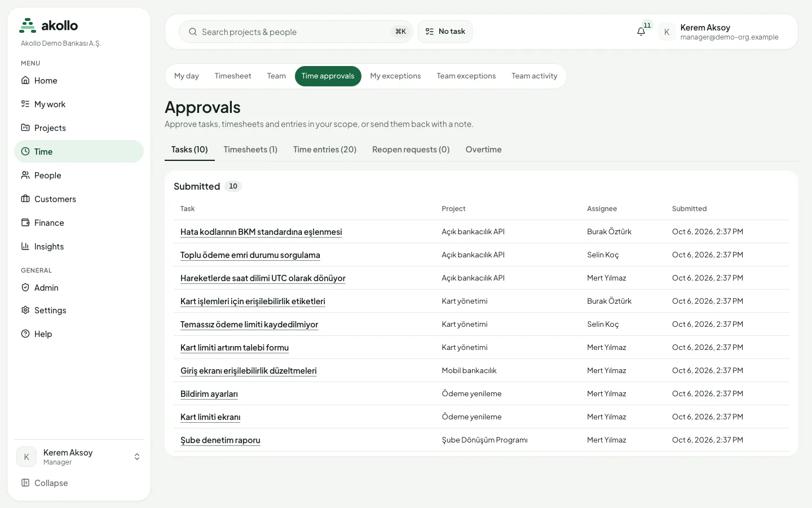The image size is (812, 508).
Task: Click the Submitted column header
Action: [x=689, y=209]
